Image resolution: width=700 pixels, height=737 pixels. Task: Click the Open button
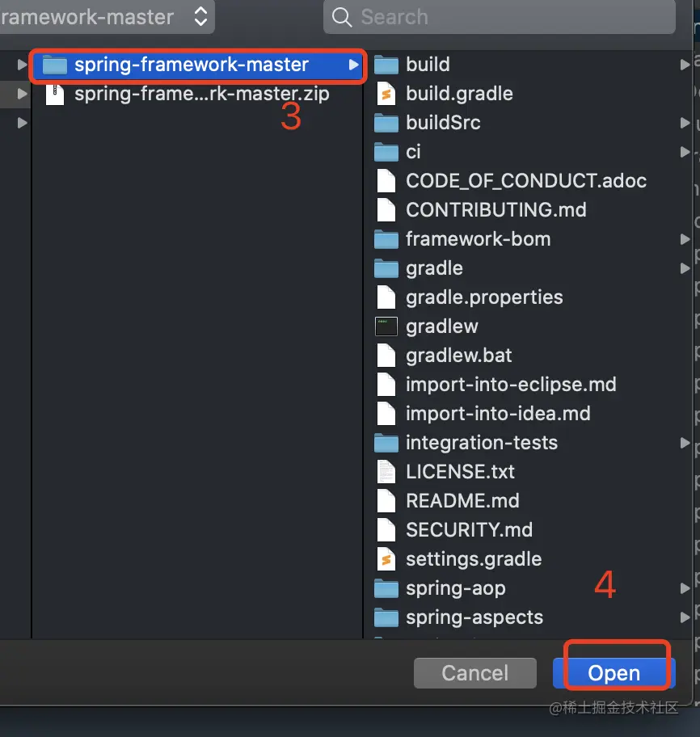click(x=614, y=673)
